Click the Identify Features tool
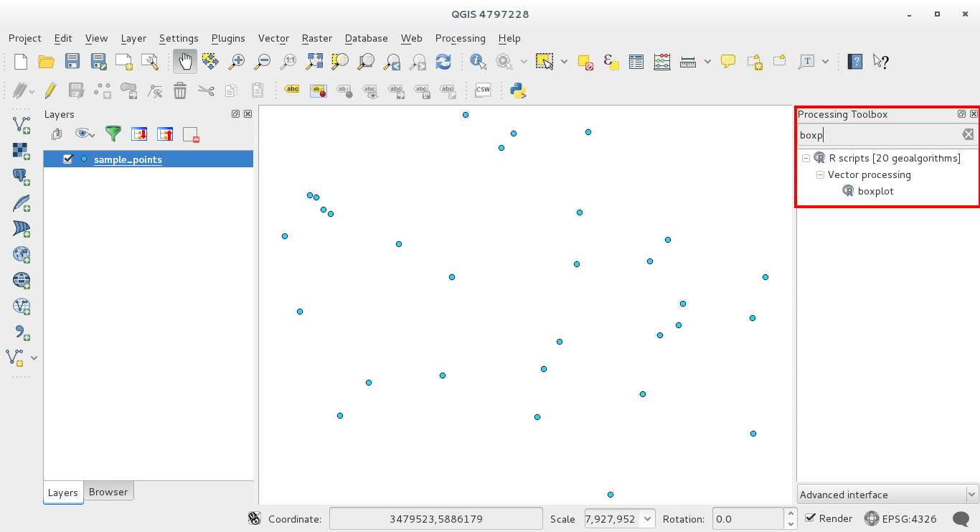The image size is (980, 532). tap(478, 62)
